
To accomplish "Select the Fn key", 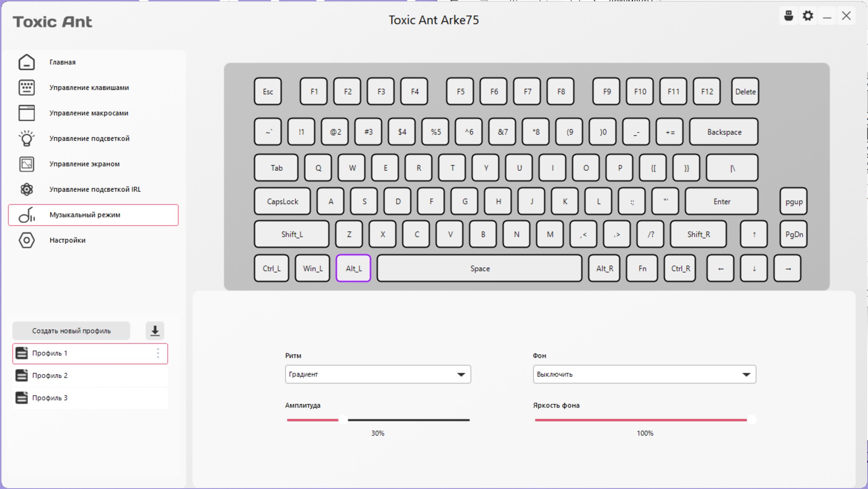I will pos(642,268).
